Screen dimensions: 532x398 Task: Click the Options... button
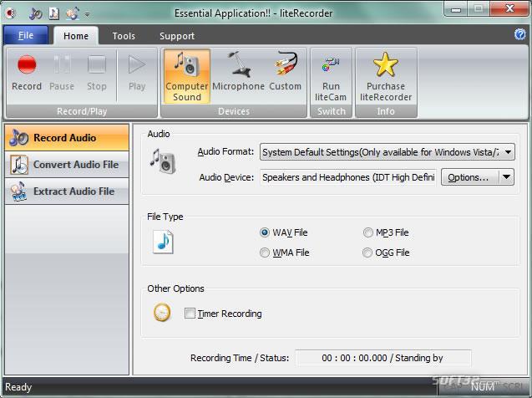click(x=470, y=177)
